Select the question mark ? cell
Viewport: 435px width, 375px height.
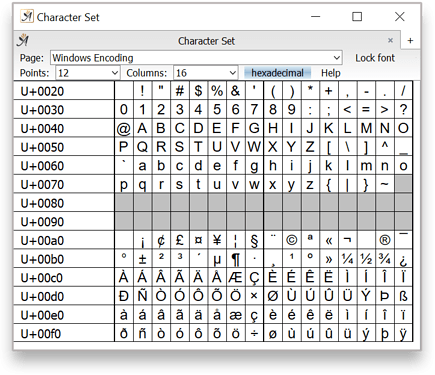tap(404, 109)
